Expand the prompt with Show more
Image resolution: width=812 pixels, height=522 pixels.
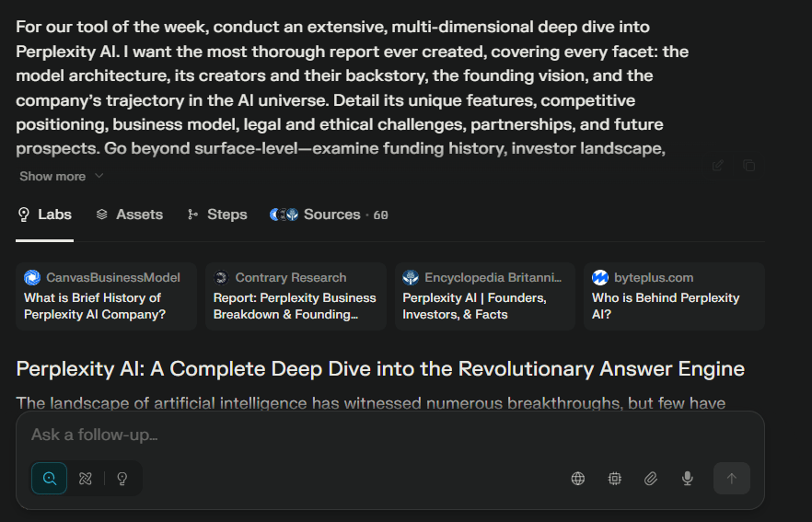(62, 176)
